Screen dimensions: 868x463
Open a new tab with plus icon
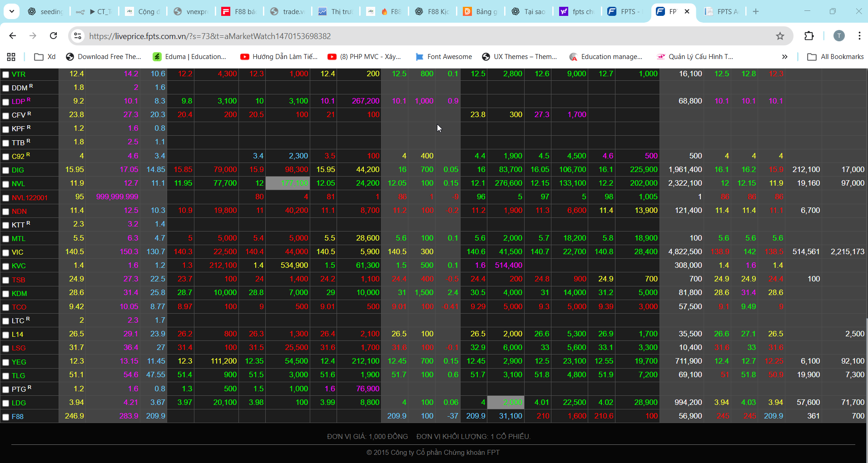click(756, 12)
